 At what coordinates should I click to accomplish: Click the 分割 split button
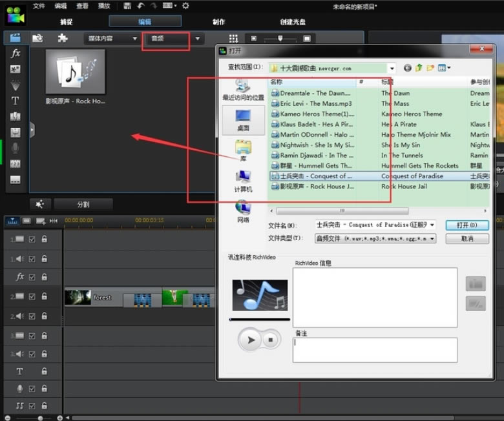coord(83,204)
